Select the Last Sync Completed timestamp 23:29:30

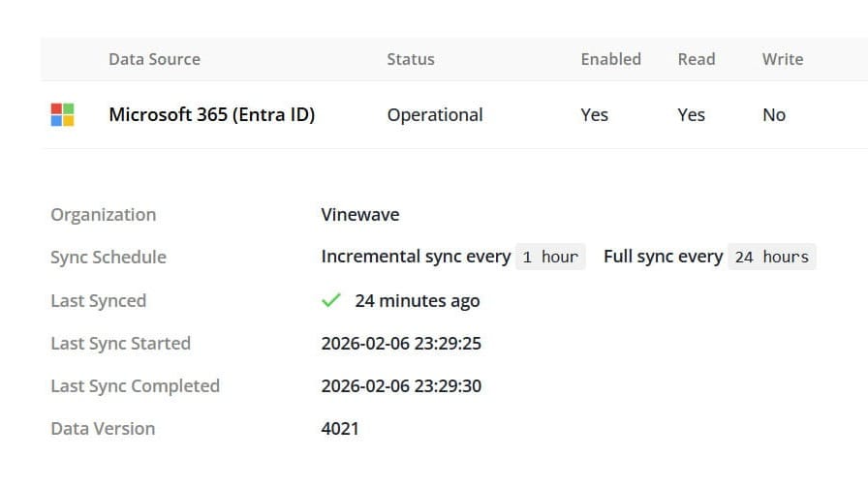tap(401, 386)
